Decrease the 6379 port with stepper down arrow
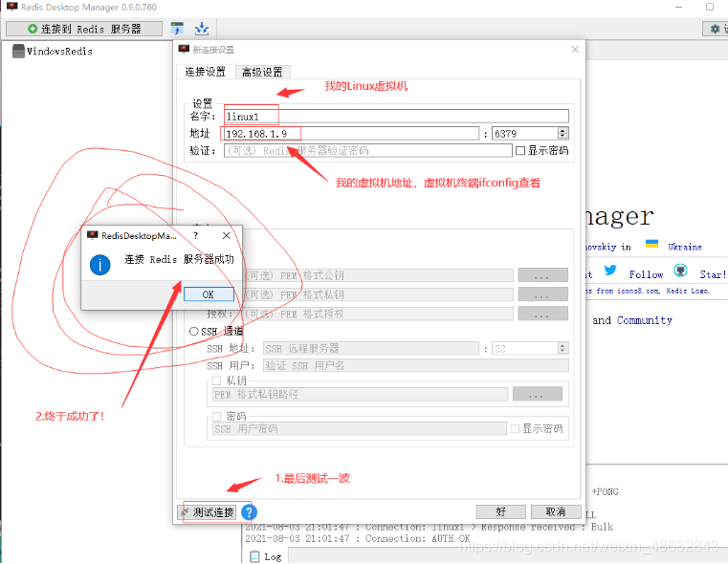This screenshot has width=728, height=564. point(563,137)
